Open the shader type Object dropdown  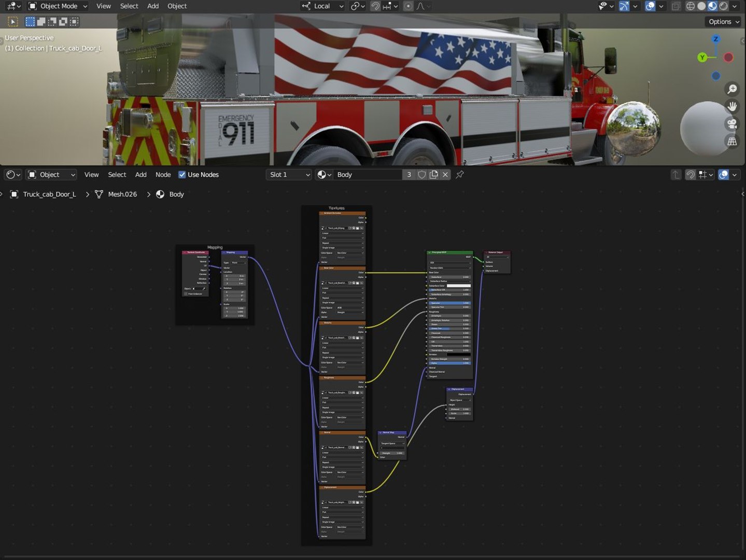[51, 175]
